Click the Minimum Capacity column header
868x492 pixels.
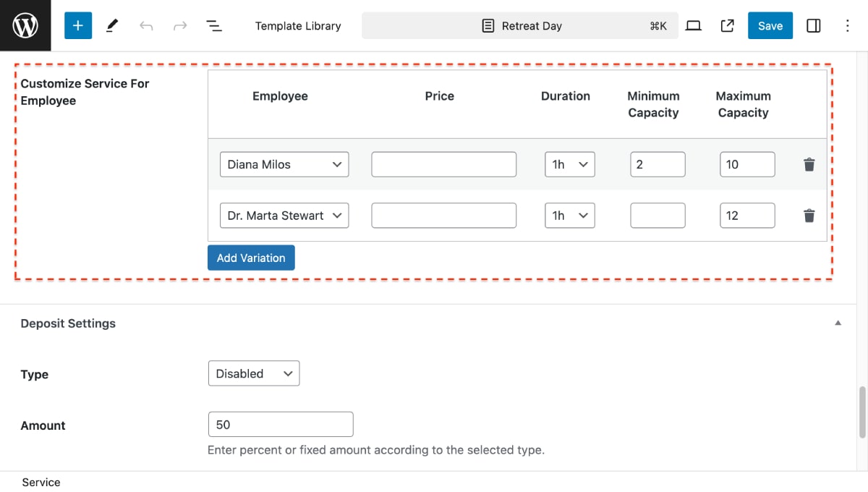(653, 104)
